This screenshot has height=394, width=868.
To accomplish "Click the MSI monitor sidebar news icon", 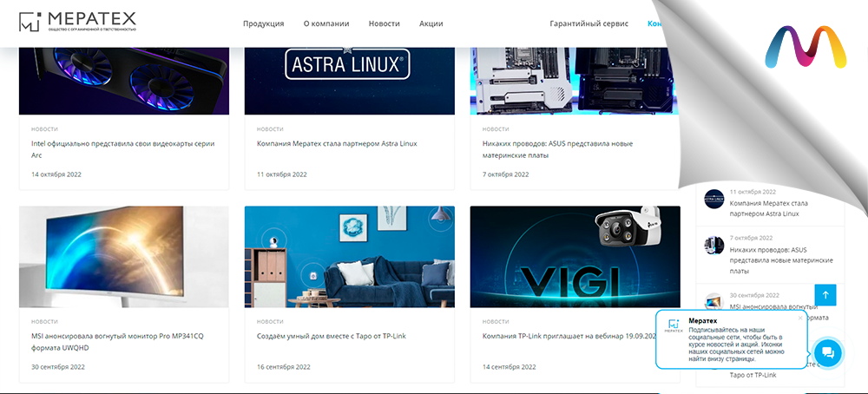I will 713,302.
